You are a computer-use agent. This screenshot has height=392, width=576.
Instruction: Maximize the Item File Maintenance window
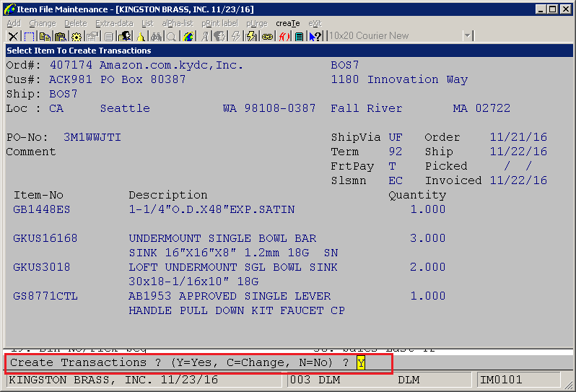552,9
